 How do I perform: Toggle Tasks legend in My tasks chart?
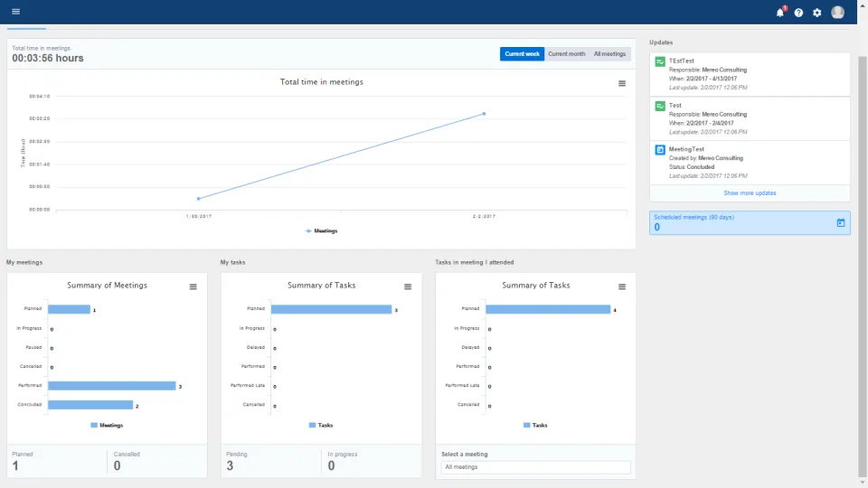321,425
